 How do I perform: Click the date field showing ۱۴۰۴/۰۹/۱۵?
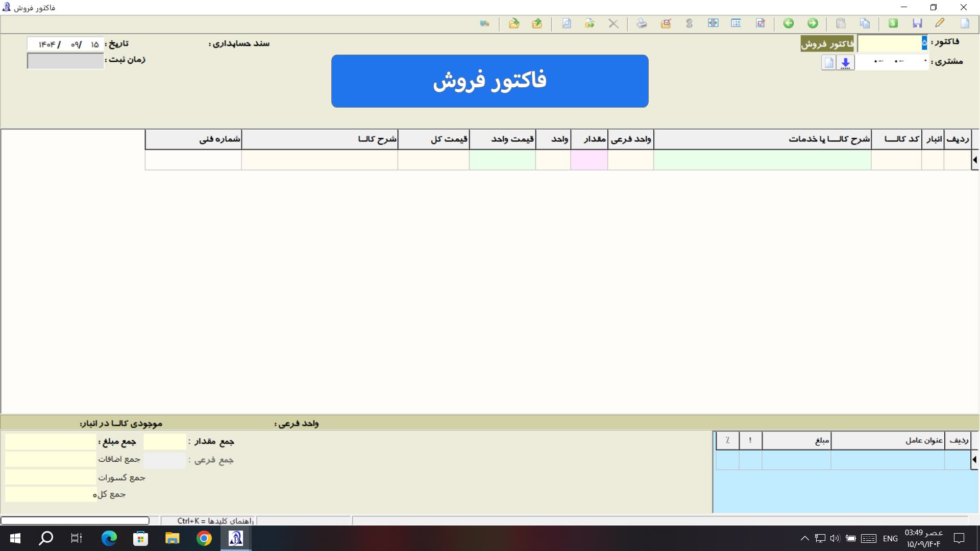(65, 44)
